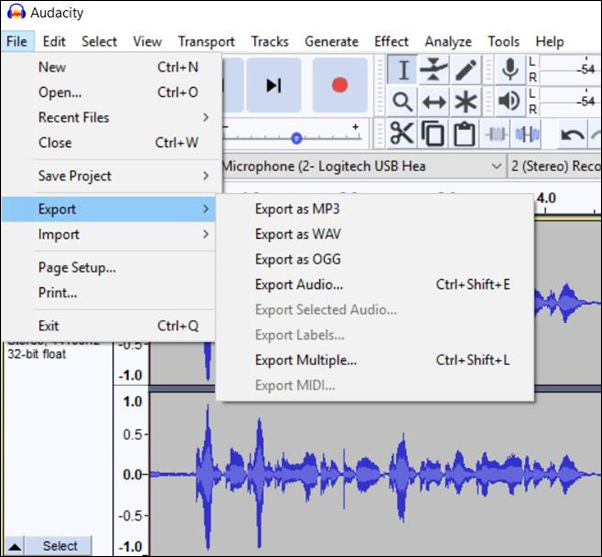This screenshot has width=602, height=557.
Task: Select the highlighted Export menu entry
Action: coord(109,209)
